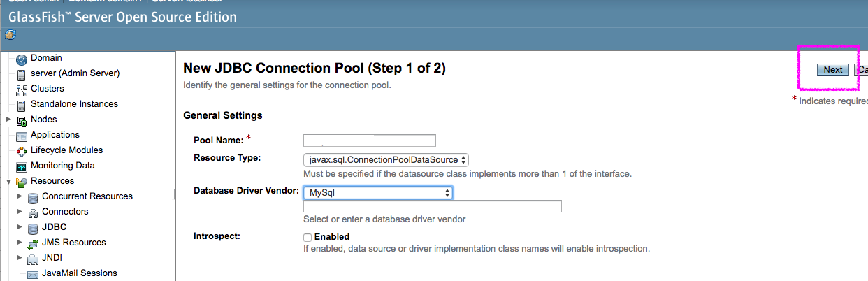
Task: Click the Domain globe icon
Action: (21, 59)
